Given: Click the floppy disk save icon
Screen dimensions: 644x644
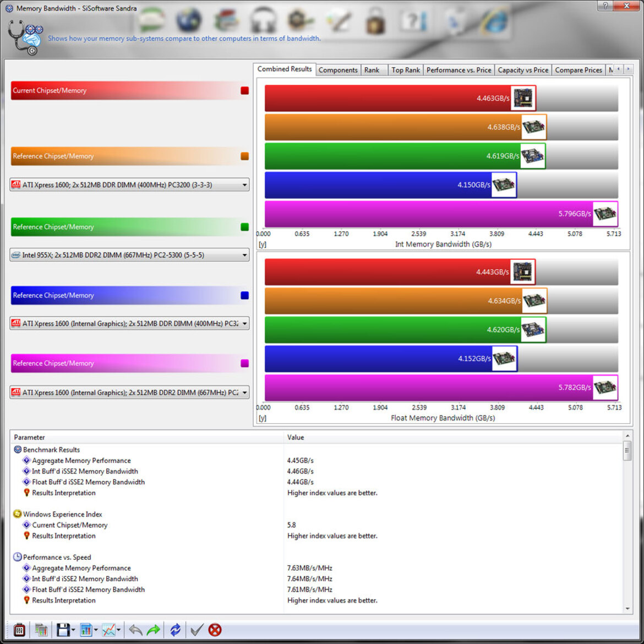Looking at the screenshot, I should tap(63, 630).
